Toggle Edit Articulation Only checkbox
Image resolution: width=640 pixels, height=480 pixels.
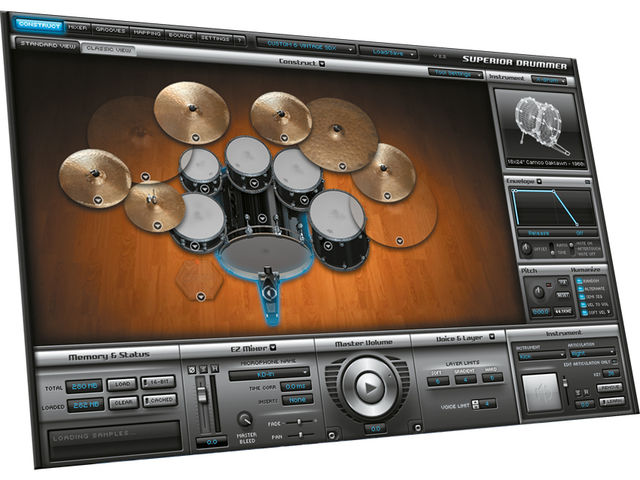[x=614, y=362]
